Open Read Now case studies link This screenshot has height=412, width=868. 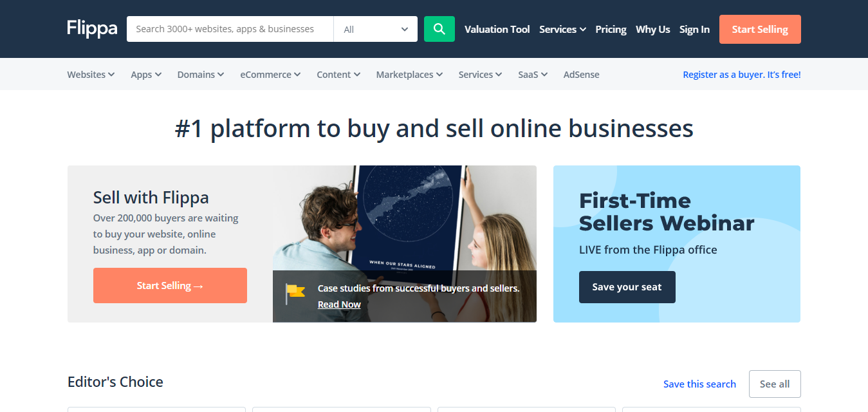click(x=339, y=304)
